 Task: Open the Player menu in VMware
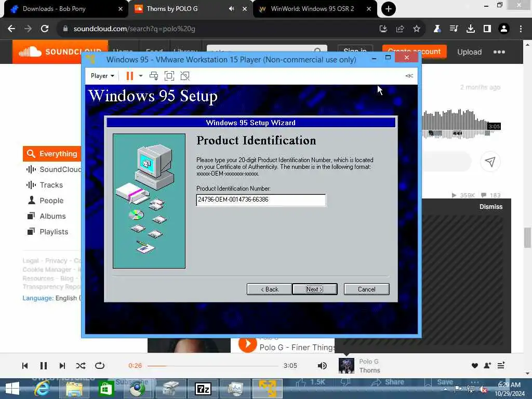tap(102, 76)
